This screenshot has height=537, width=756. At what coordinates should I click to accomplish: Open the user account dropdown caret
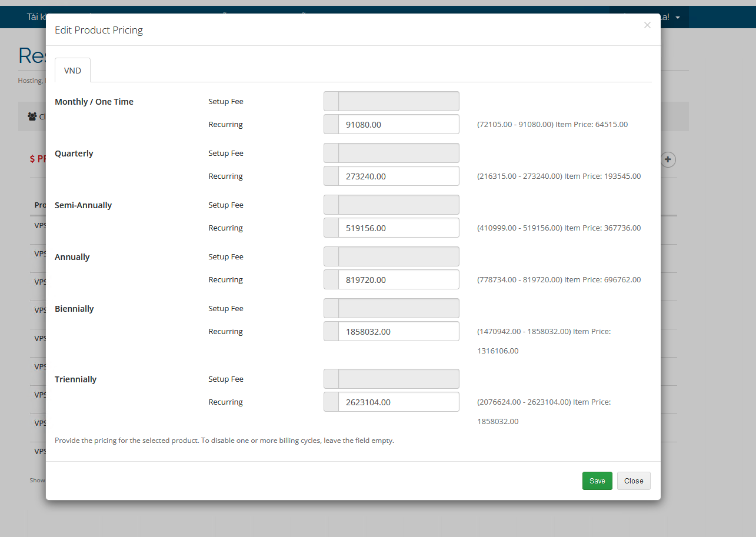point(678,18)
